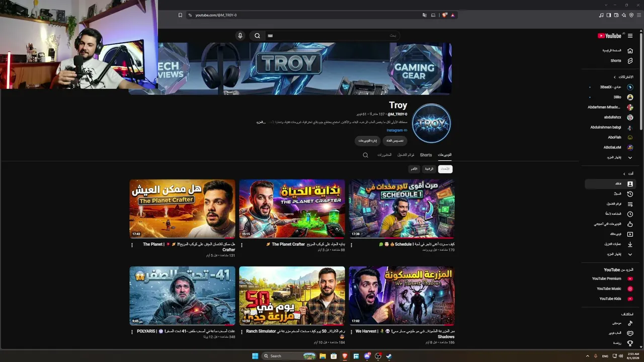Open the browser sidebar panel icon
The image size is (644, 362).
click(x=609, y=15)
